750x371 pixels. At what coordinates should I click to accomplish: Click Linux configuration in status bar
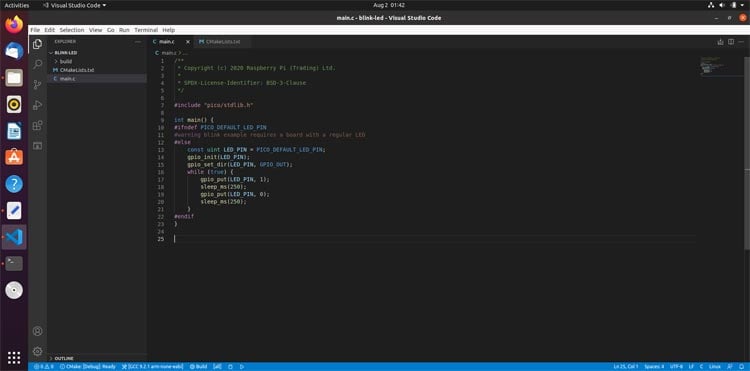click(x=714, y=367)
